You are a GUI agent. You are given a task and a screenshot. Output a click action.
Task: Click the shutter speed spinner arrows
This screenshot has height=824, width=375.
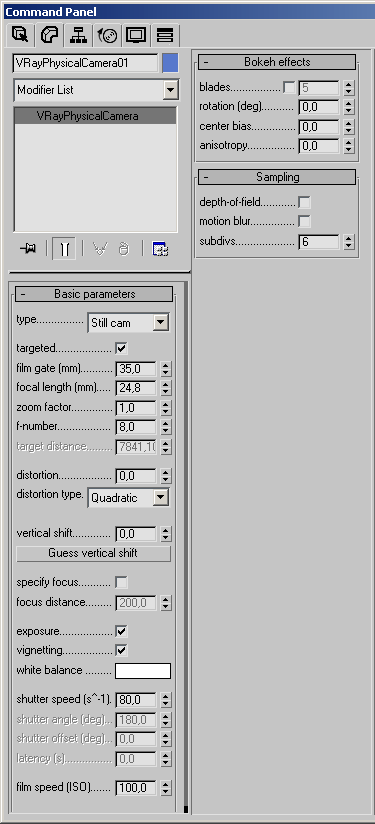(166, 700)
